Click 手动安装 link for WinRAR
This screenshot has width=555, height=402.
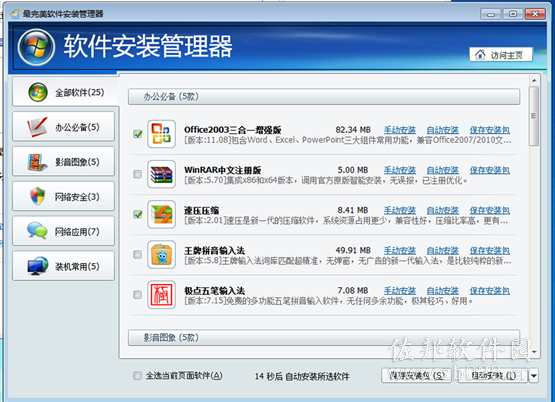click(400, 170)
